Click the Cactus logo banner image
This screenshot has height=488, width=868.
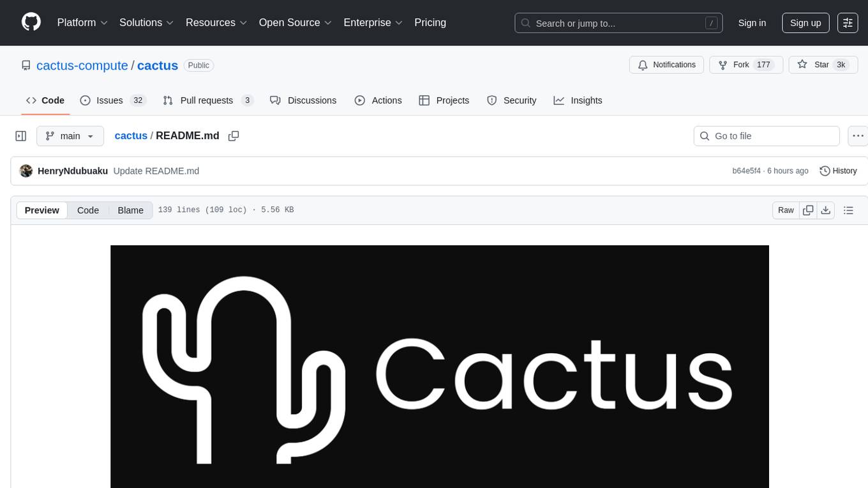440,367
